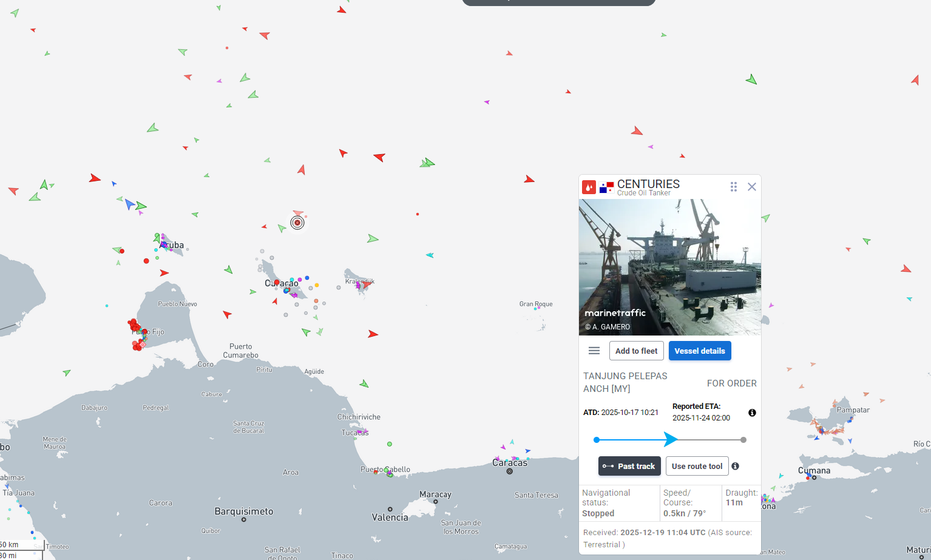931x560 pixels.
Task: Select the large blue vessel arrow northwest of Aruba
Action: [x=129, y=204]
